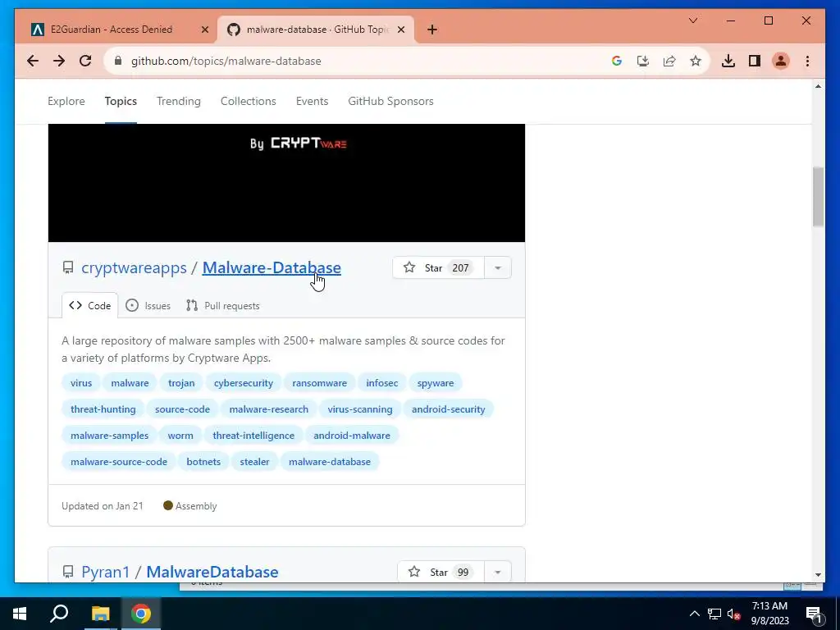Expand the list dropdown next to Star 207
Viewport: 840px width, 630px height.
click(498, 268)
